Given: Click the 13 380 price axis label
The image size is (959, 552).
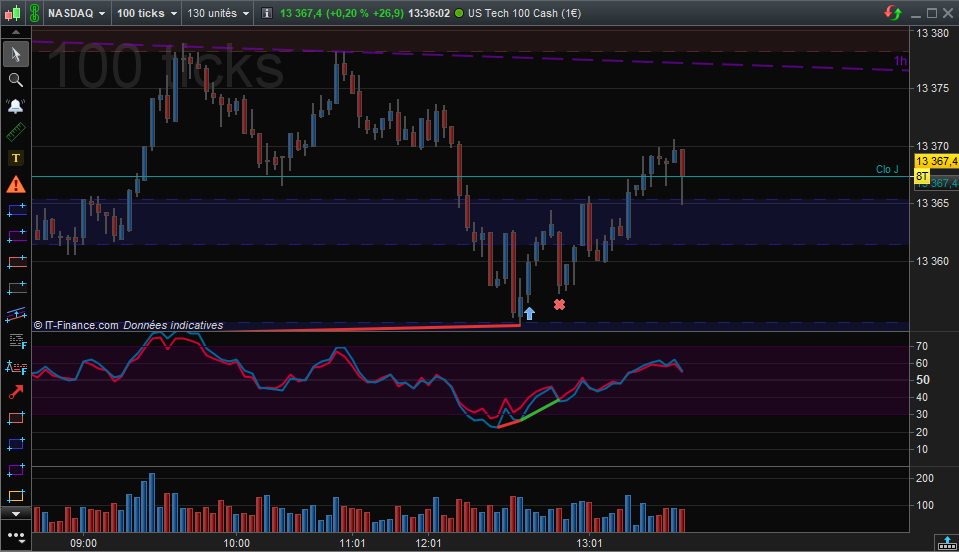Looking at the screenshot, I should (x=932, y=33).
